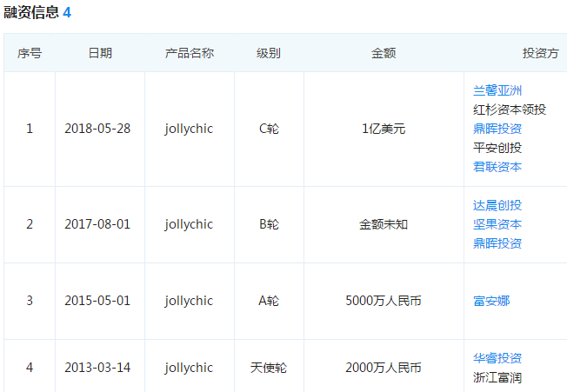Select the 平安创投 investor text

497,148
